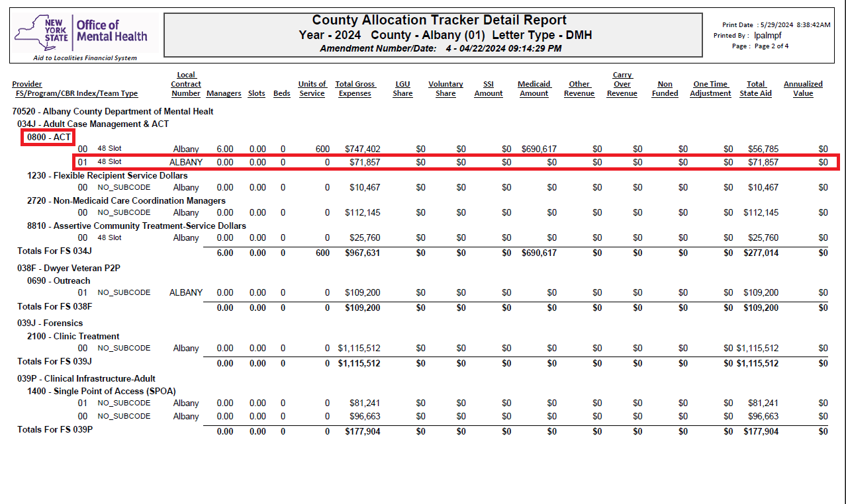Click the $690,617 Medicaid amount in ACT row
This screenshot has height=504, width=846.
coord(538,149)
